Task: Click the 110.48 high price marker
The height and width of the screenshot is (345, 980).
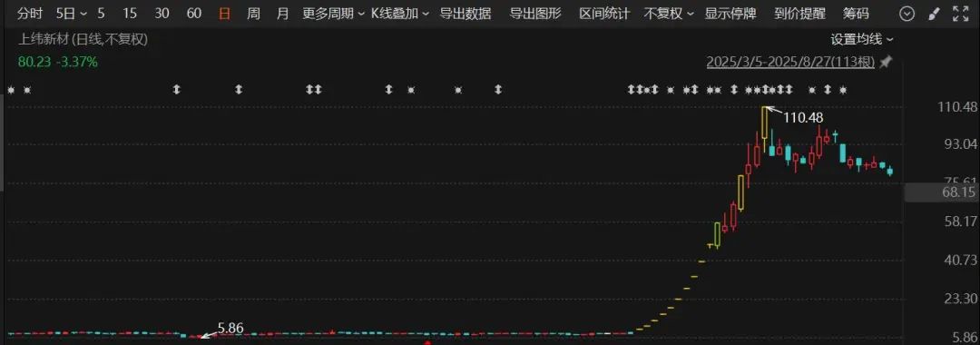Action: click(x=802, y=117)
